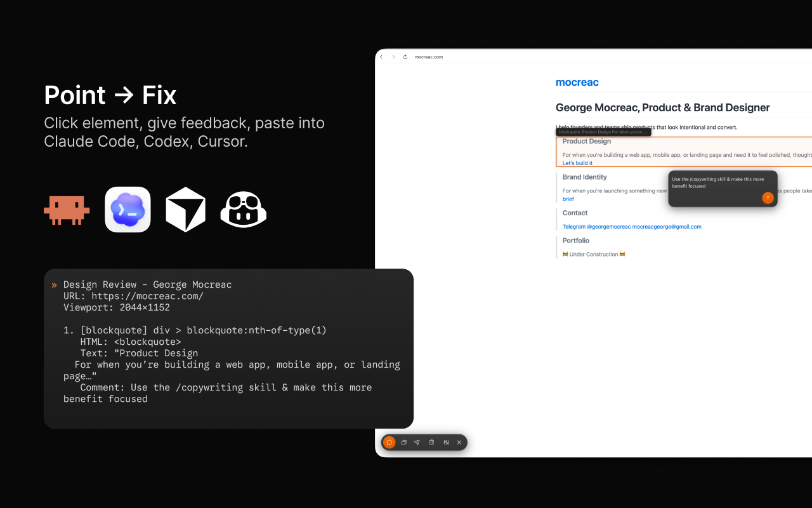Click the "Portfolio" heading
This screenshot has width=812, height=508.
[x=576, y=241]
